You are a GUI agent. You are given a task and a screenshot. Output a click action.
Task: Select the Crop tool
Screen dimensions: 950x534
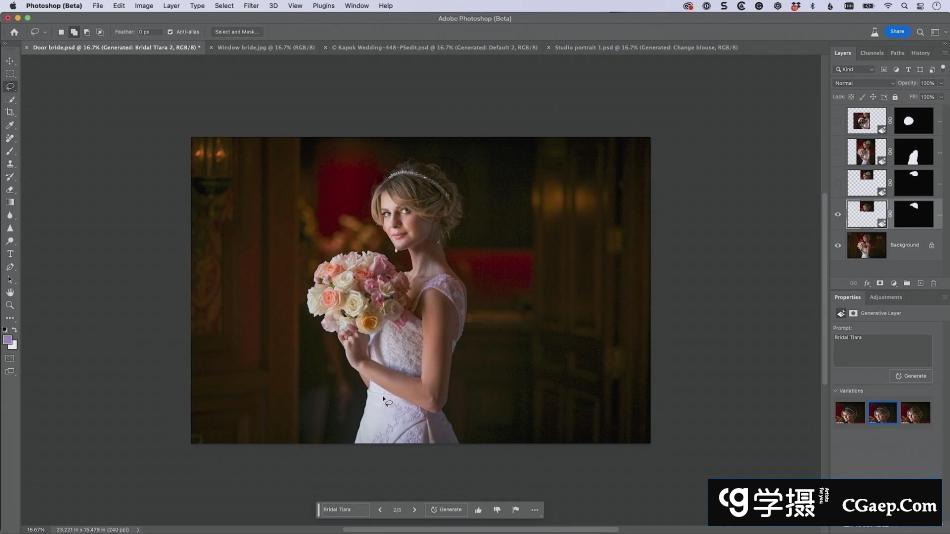10,112
